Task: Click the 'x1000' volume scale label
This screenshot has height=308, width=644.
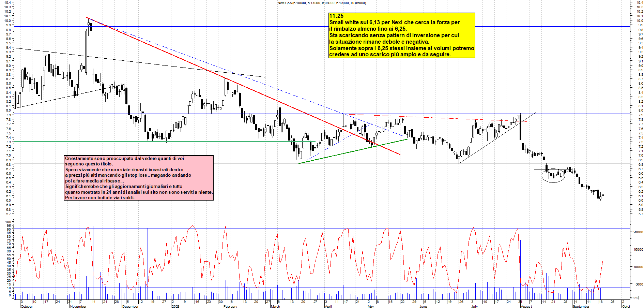Action: [635, 297]
